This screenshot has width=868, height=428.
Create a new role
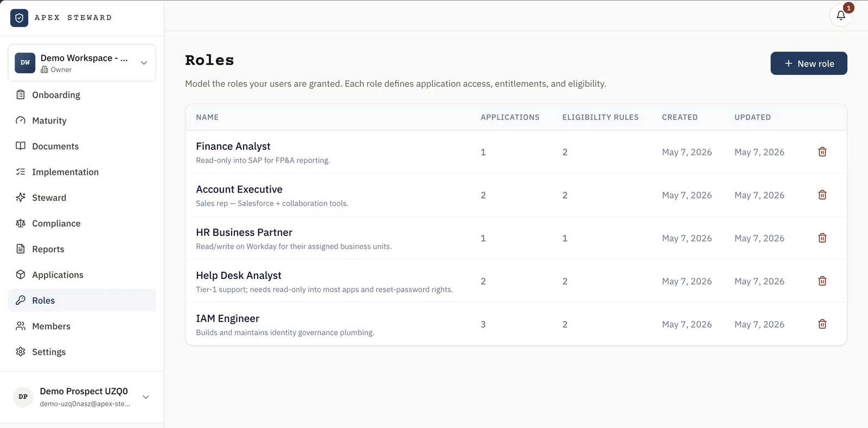[809, 63]
